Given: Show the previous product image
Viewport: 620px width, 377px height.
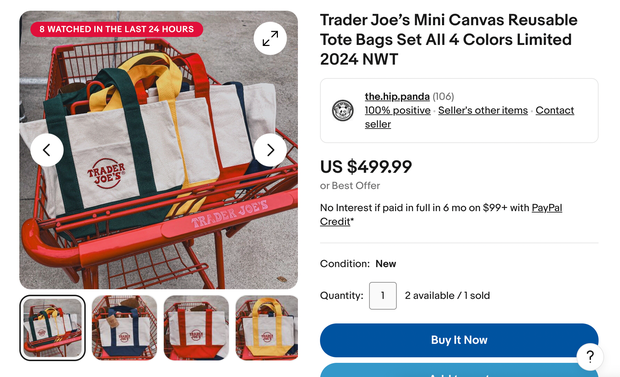Looking at the screenshot, I should tap(47, 150).
